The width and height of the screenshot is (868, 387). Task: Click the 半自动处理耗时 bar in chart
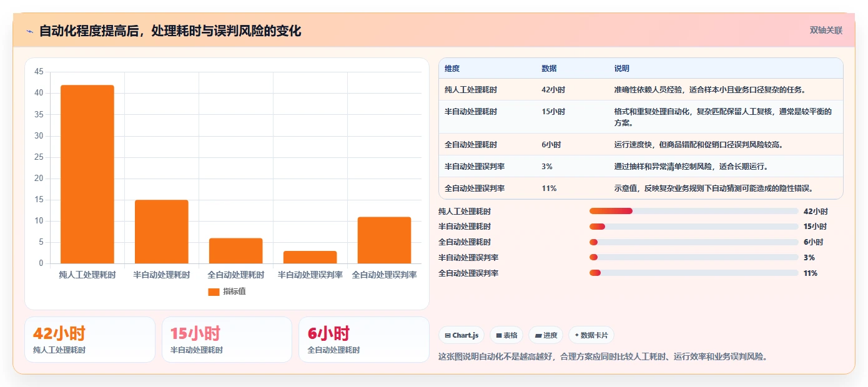tap(162, 232)
